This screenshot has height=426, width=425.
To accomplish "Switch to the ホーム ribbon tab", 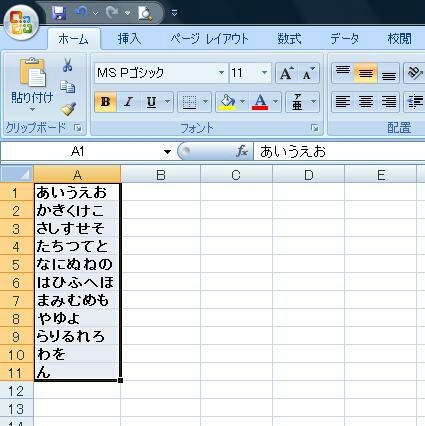I will pyautogui.click(x=73, y=39).
